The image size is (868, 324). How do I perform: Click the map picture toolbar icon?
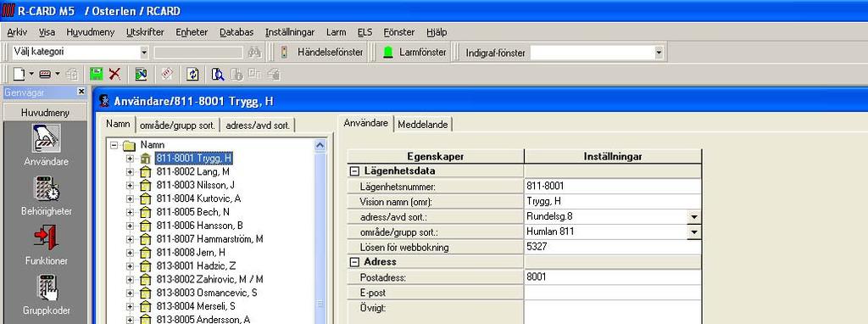[x=142, y=74]
